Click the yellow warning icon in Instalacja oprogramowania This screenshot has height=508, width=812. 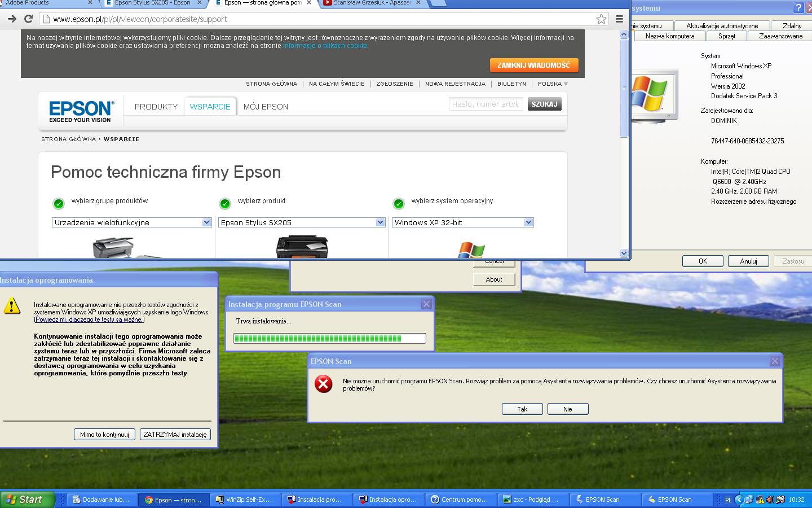12,306
